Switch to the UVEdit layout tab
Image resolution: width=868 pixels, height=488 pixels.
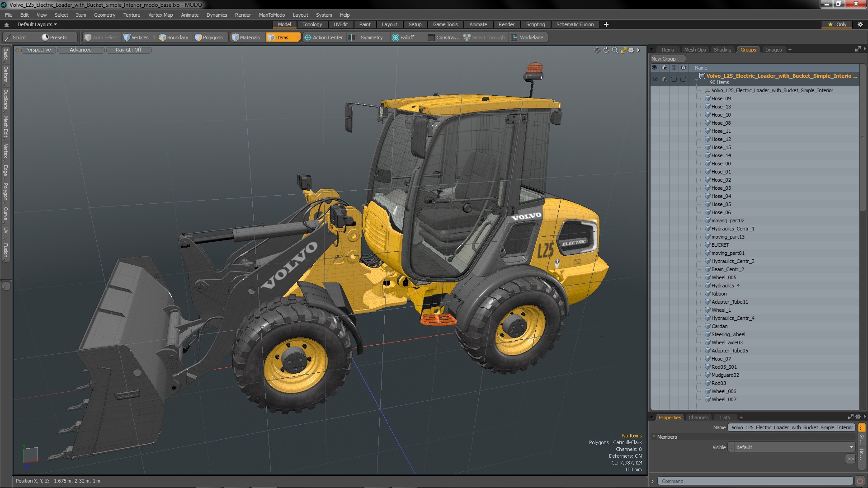pos(340,24)
